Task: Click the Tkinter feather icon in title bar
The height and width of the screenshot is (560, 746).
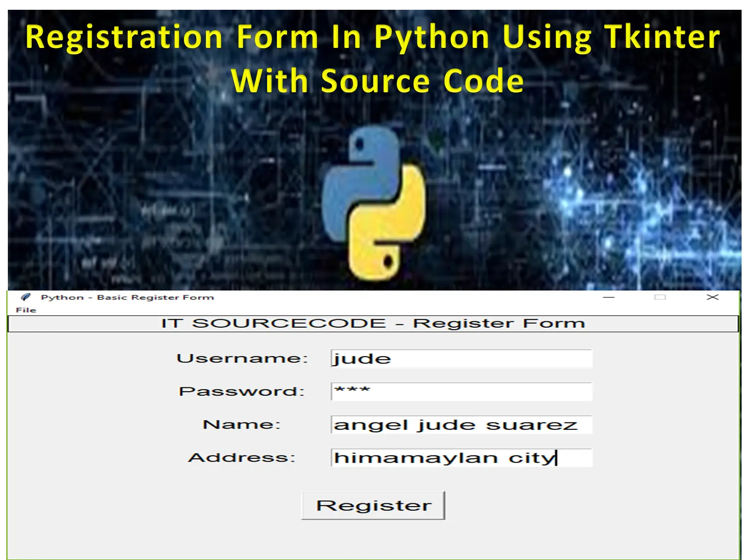Action: [26, 297]
